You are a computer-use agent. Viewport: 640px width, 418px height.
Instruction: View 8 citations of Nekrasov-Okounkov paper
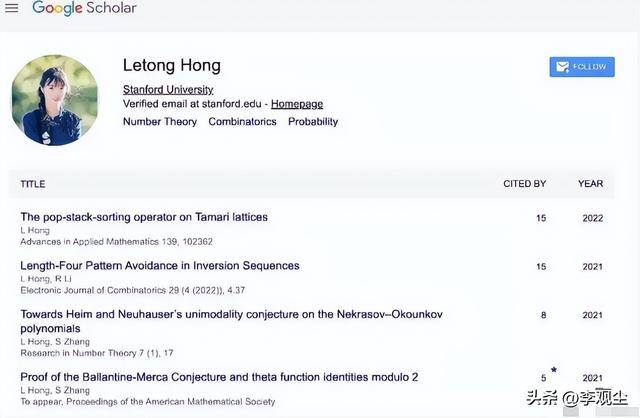[543, 315]
